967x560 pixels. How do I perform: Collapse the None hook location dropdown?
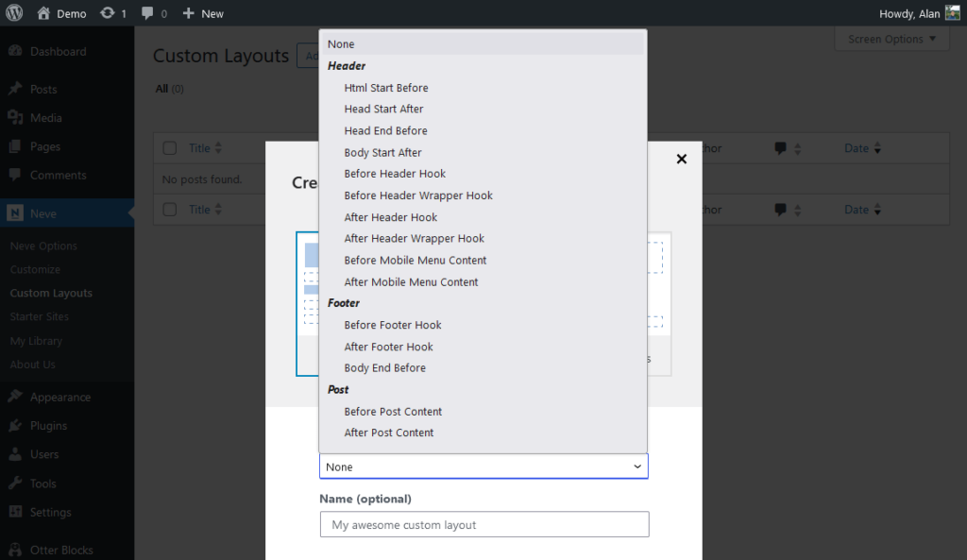(x=483, y=467)
